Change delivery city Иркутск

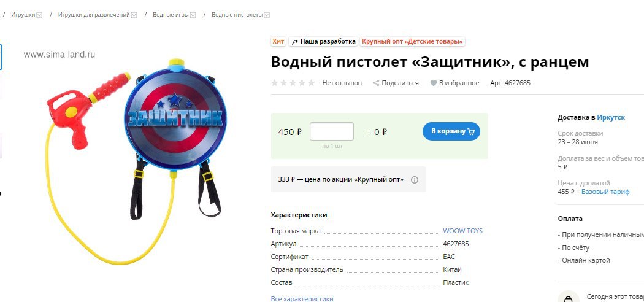pos(611,117)
